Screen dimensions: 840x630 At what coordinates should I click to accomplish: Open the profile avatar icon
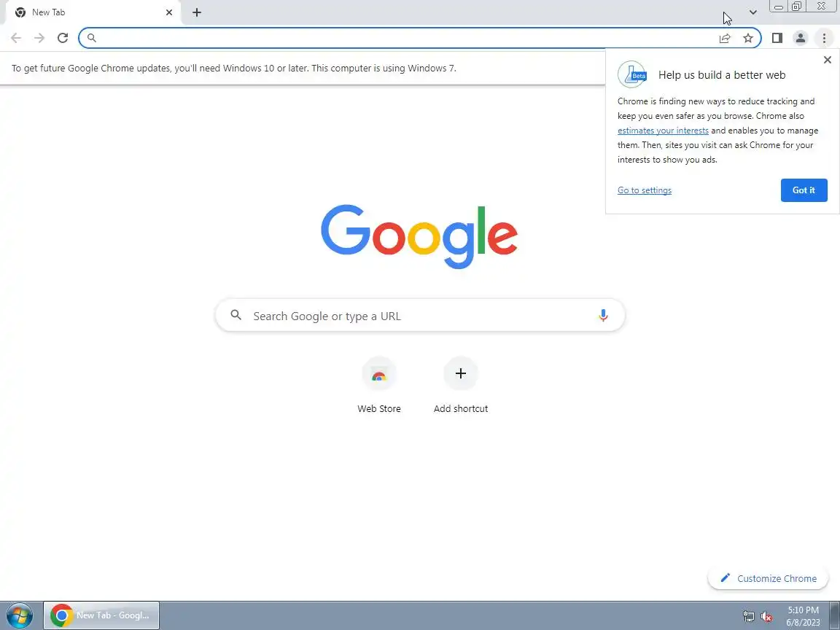click(x=801, y=38)
